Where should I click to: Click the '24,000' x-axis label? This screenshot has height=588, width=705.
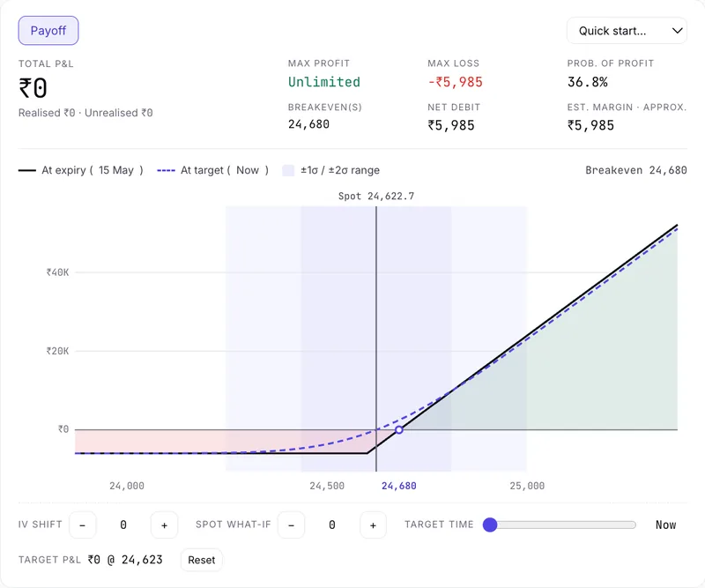pos(127,486)
